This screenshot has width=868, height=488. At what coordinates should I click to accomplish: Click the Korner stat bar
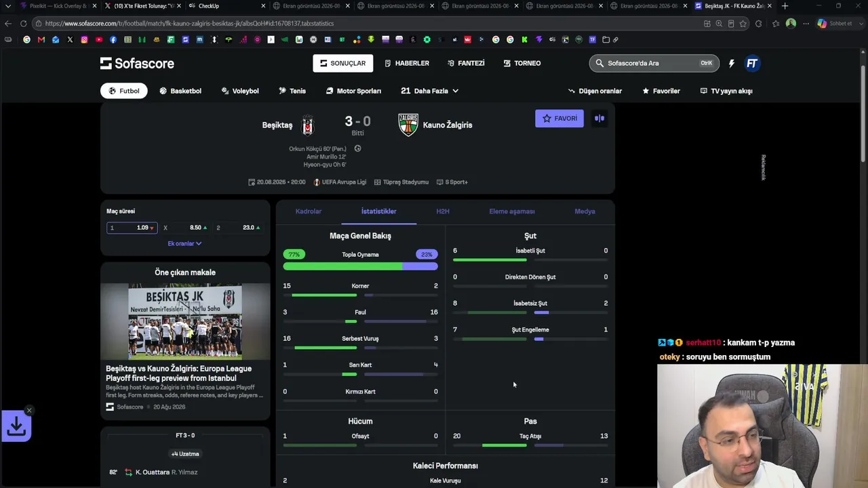pyautogui.click(x=360, y=295)
